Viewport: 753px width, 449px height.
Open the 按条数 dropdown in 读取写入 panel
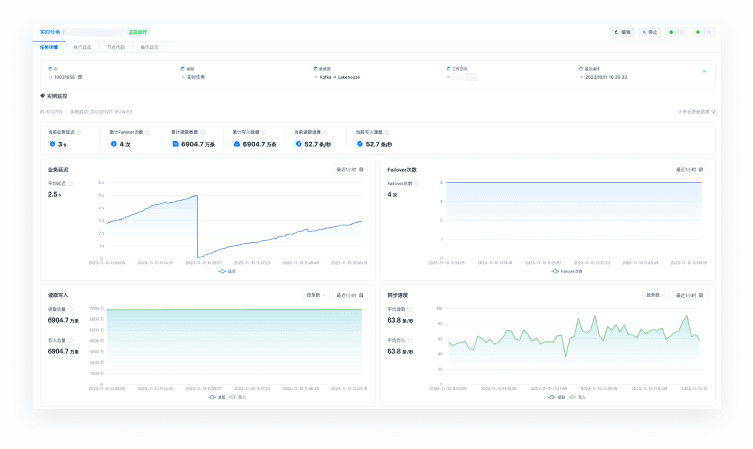click(x=316, y=295)
